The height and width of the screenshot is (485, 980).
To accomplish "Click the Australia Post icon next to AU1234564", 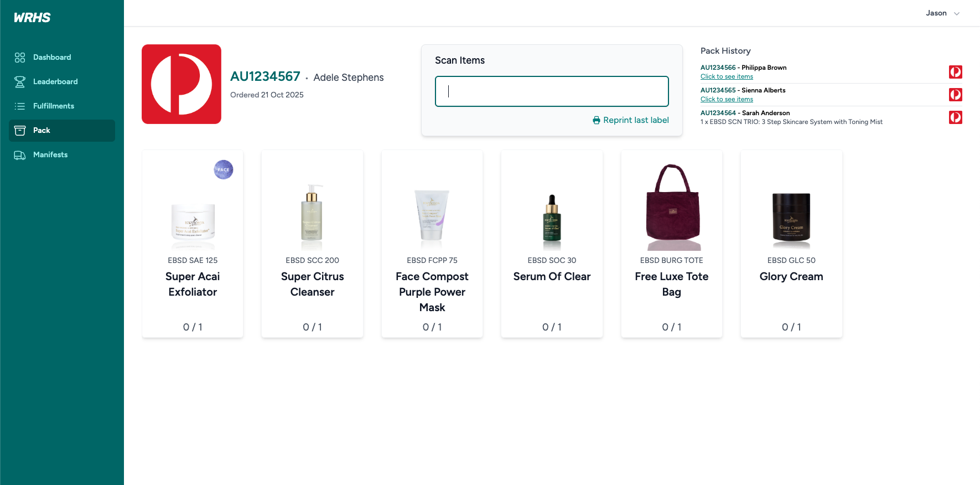I will [x=955, y=117].
